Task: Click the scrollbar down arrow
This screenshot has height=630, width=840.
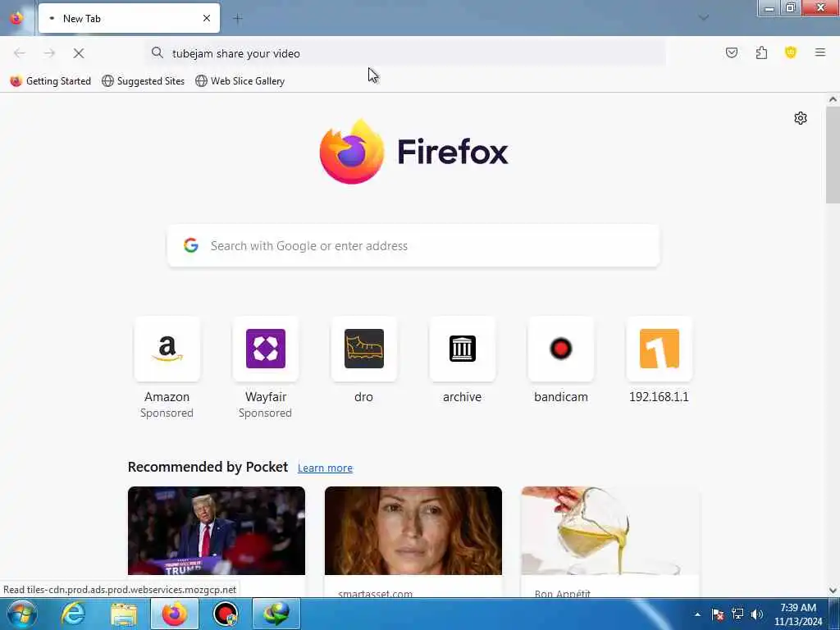Action: [x=833, y=591]
